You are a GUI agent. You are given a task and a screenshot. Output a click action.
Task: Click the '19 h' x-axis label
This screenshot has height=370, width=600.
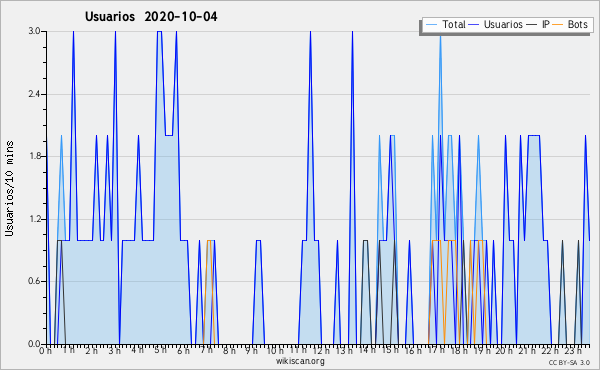pyautogui.click(x=482, y=351)
